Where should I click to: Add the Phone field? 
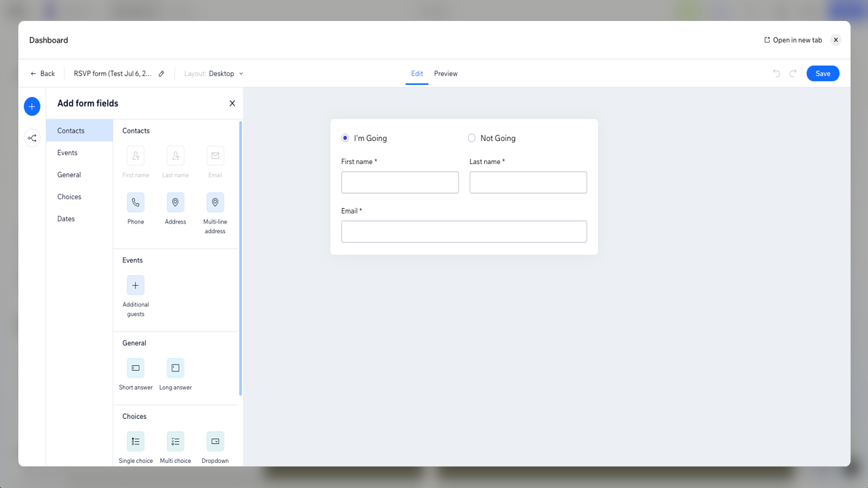(136, 202)
